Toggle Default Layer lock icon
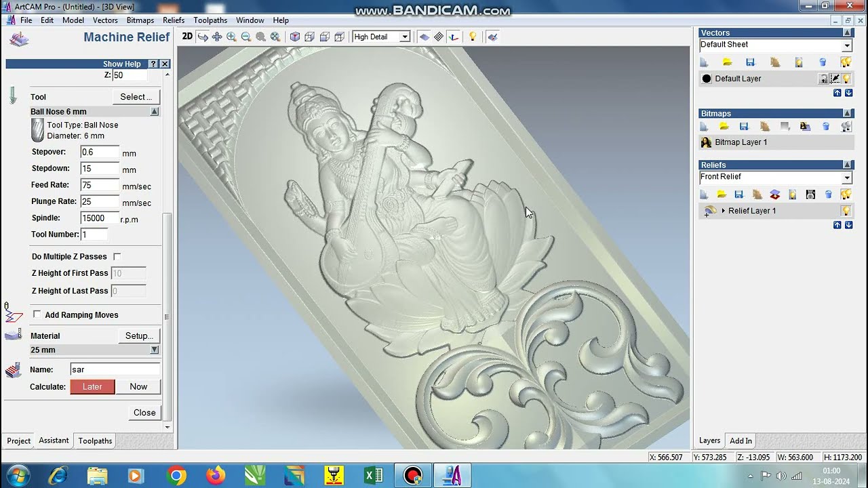868x488 pixels. point(824,79)
